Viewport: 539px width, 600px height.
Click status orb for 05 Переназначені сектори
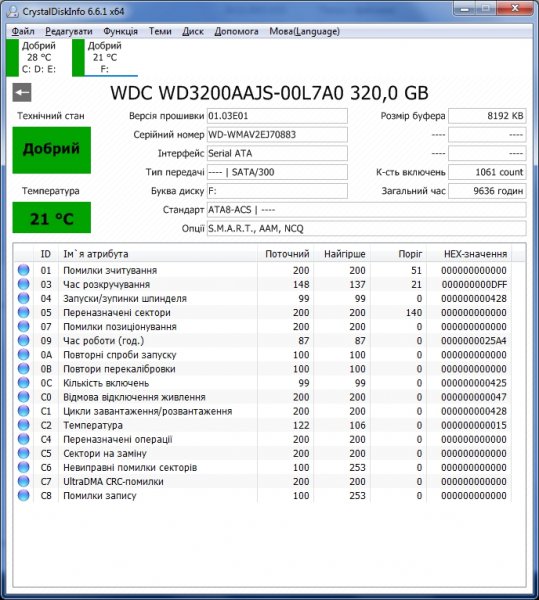(23, 312)
